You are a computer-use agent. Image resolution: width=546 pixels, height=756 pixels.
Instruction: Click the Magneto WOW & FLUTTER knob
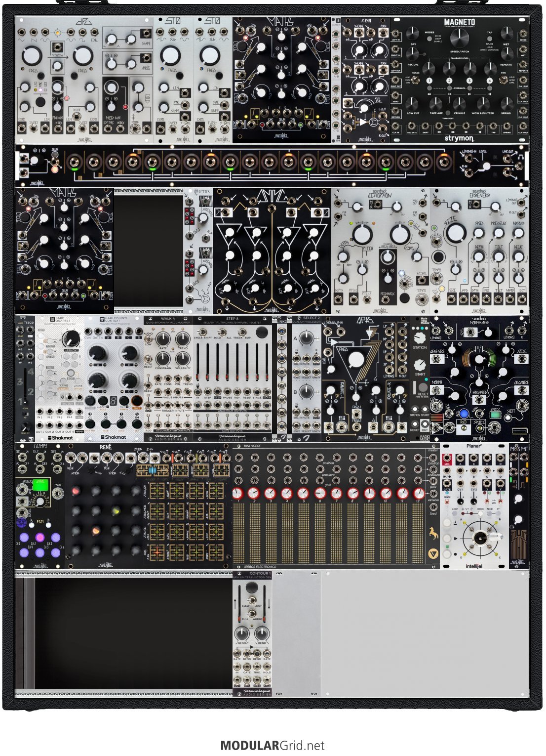(x=482, y=103)
